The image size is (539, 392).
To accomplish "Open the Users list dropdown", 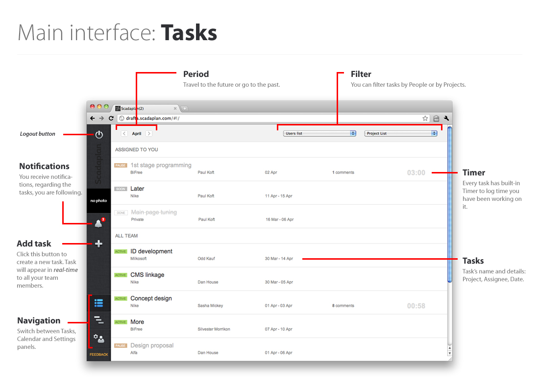I will (319, 133).
